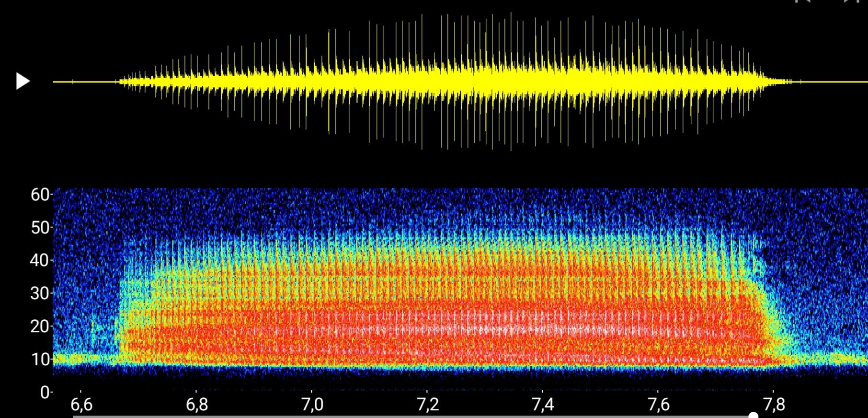This screenshot has height=418, width=868.
Task: Click the 7,4 time axis label
Action: pyautogui.click(x=543, y=405)
